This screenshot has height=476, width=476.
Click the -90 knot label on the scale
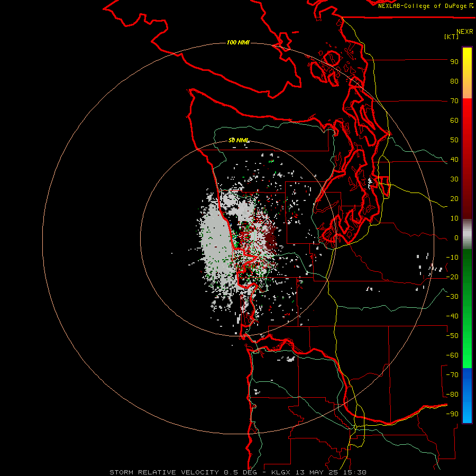coord(452,414)
